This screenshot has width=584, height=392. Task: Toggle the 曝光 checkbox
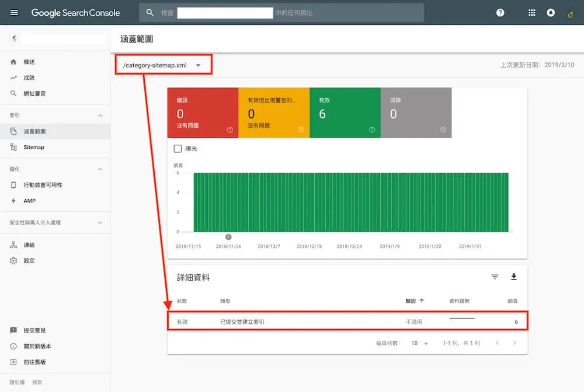coord(178,149)
